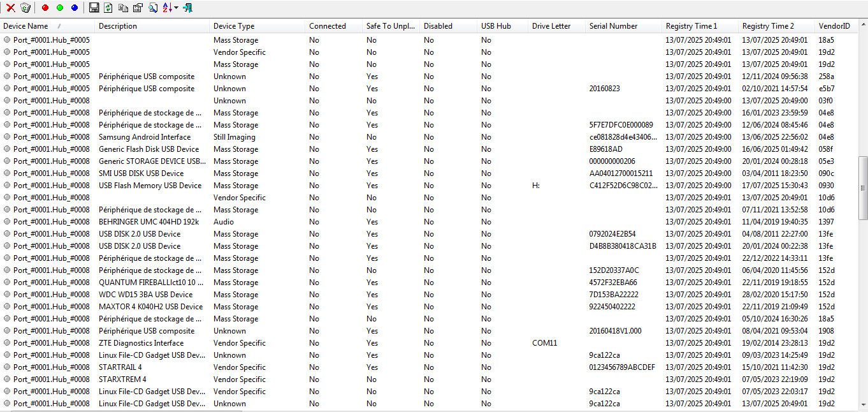Select the SMI USB DISK USB Device entry
This screenshot has height=412, width=868.
click(141, 173)
